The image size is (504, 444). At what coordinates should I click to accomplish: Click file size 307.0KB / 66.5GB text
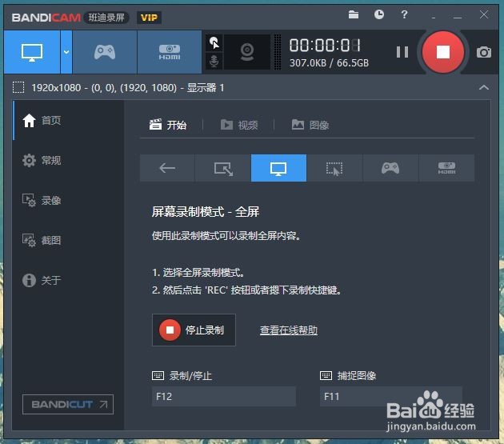[329, 62]
